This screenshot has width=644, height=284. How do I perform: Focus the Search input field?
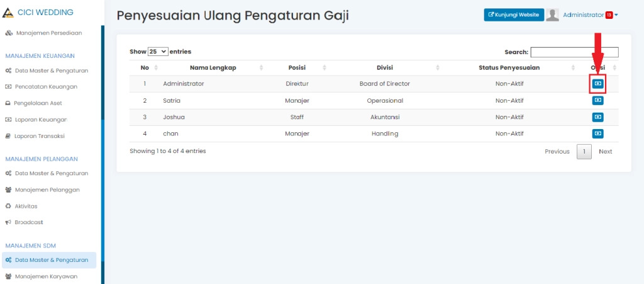tap(574, 52)
